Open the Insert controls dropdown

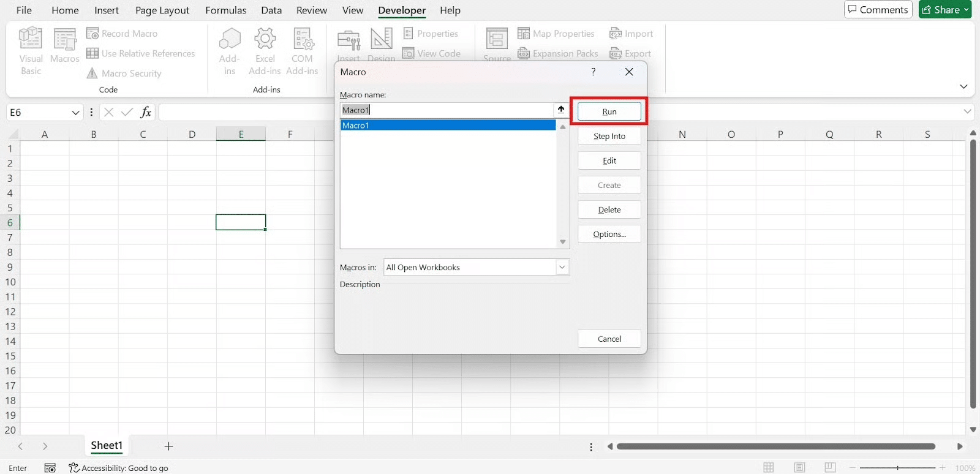point(349,46)
